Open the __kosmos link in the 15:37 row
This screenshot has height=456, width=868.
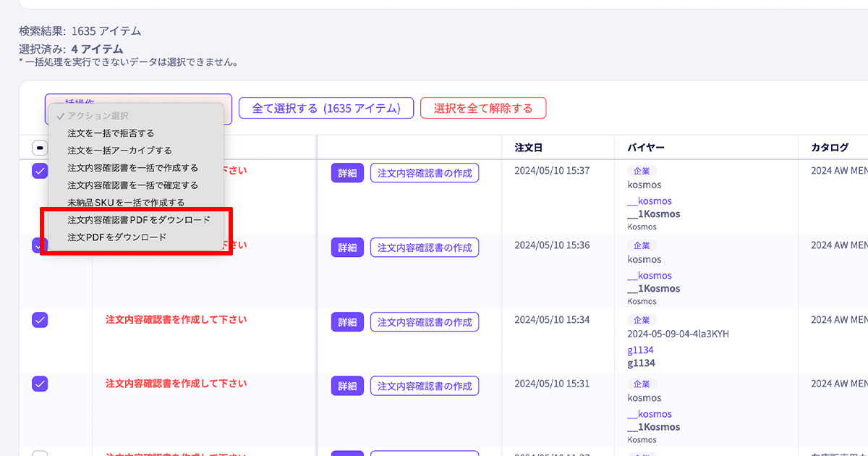(x=650, y=200)
